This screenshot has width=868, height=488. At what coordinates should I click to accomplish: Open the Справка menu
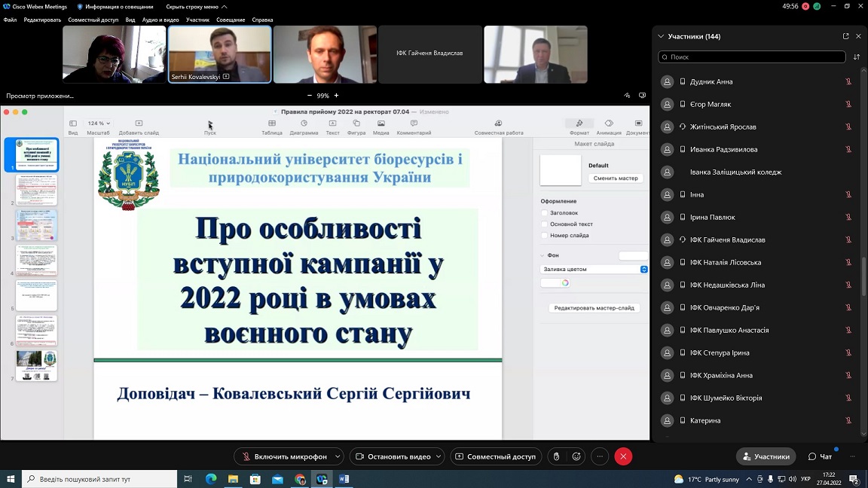(x=262, y=20)
